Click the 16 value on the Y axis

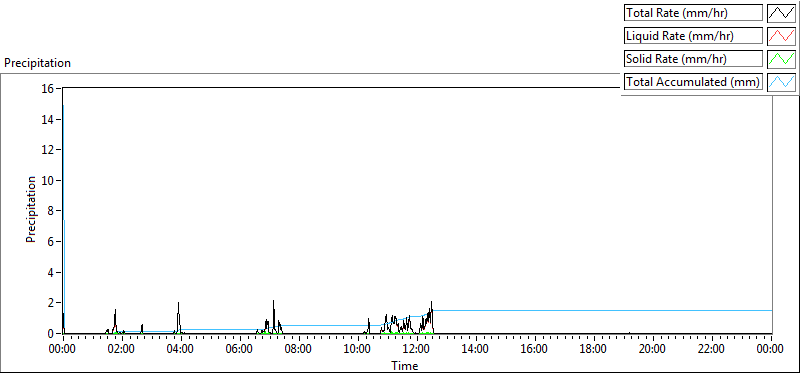pos(48,88)
